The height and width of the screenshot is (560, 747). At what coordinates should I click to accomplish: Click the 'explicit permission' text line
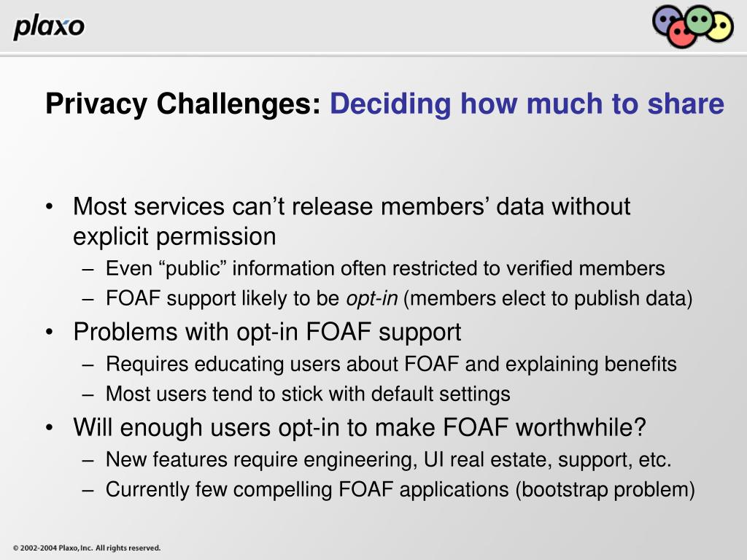coord(174,236)
